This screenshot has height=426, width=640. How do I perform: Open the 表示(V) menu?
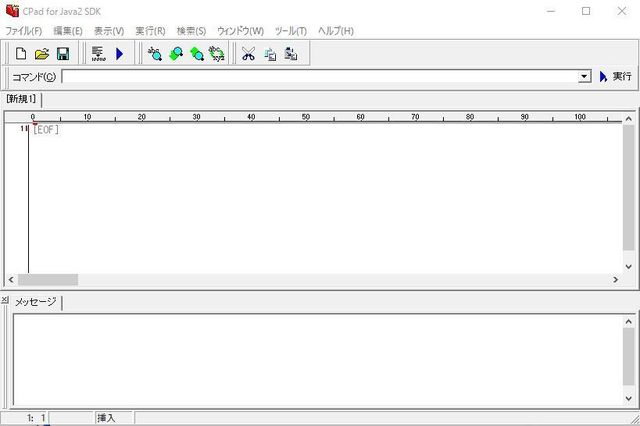[x=109, y=31]
